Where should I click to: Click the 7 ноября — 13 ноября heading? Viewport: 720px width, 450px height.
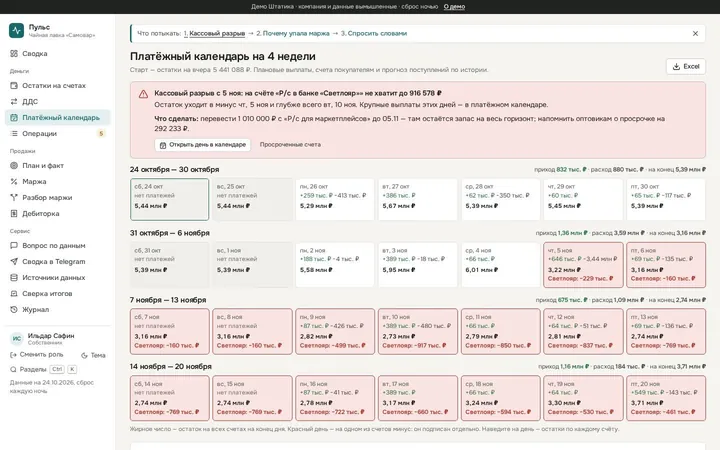[168, 300]
